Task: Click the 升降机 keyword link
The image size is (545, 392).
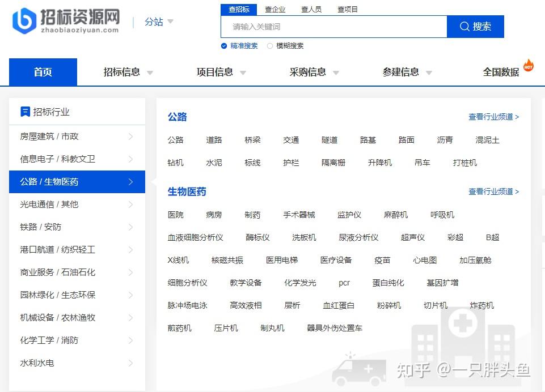Action: pos(379,163)
